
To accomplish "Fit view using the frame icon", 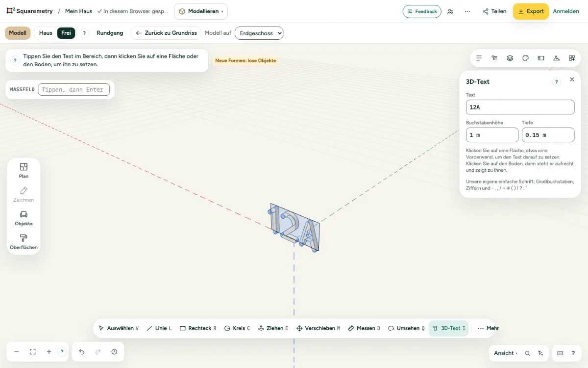I will [x=33, y=352].
